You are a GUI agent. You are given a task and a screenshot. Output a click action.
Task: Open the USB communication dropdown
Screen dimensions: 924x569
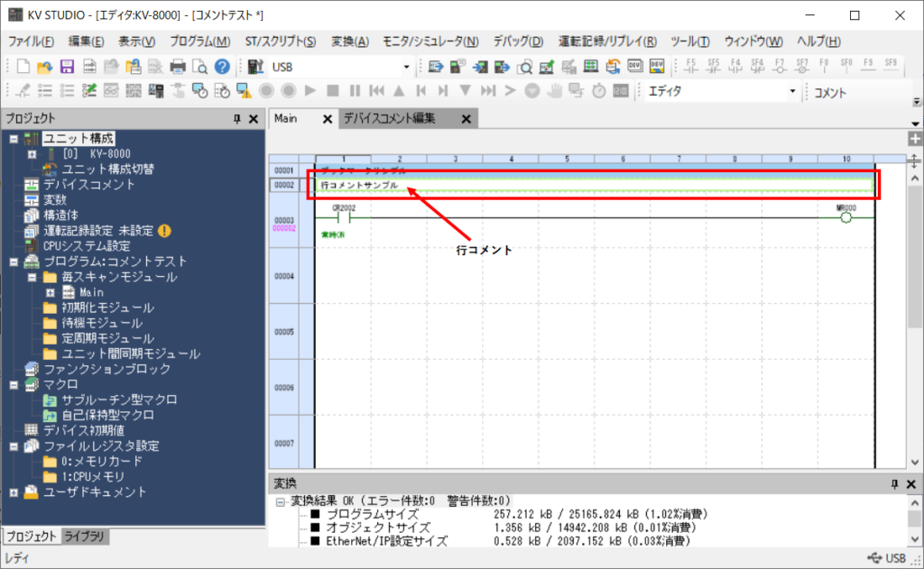[x=408, y=67]
